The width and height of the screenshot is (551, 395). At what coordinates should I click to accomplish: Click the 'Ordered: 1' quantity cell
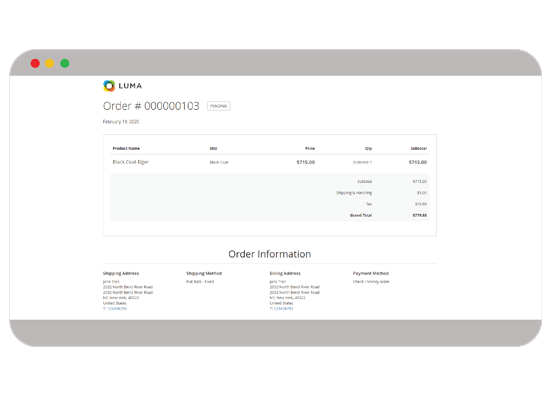[362, 162]
